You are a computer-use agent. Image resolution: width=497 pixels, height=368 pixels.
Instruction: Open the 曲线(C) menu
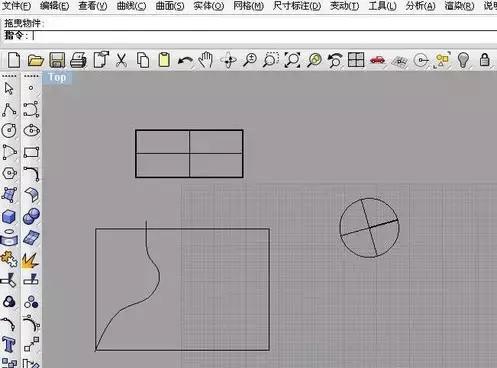131,6
